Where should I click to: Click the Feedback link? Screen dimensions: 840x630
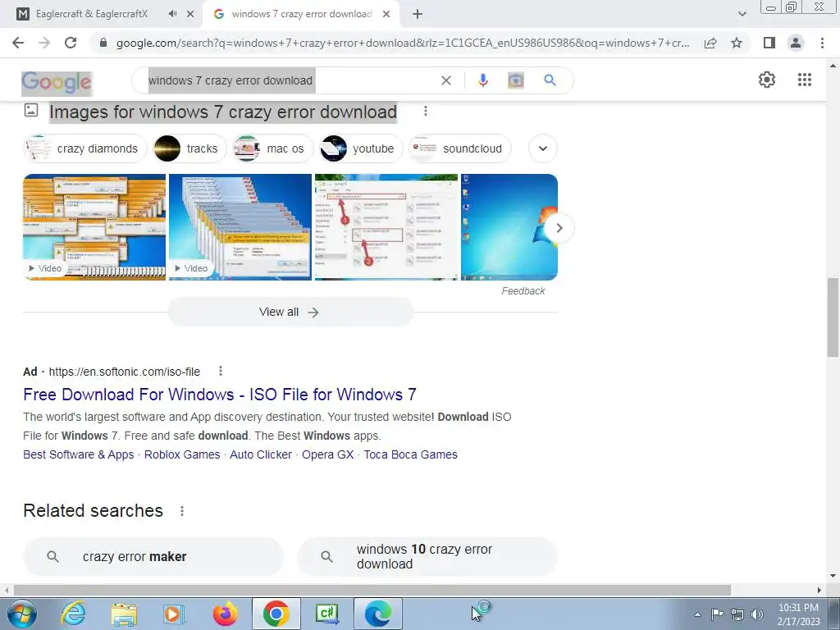coord(523,291)
